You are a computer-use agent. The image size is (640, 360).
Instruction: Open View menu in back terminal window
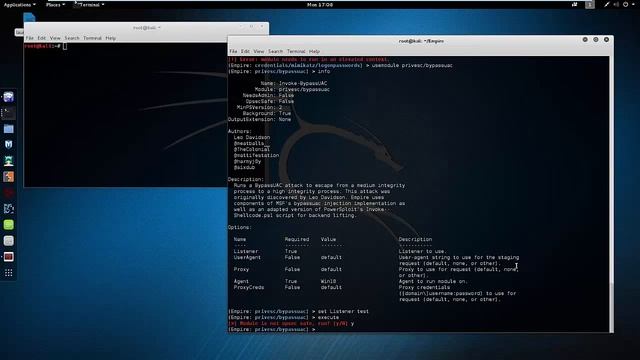[55, 38]
